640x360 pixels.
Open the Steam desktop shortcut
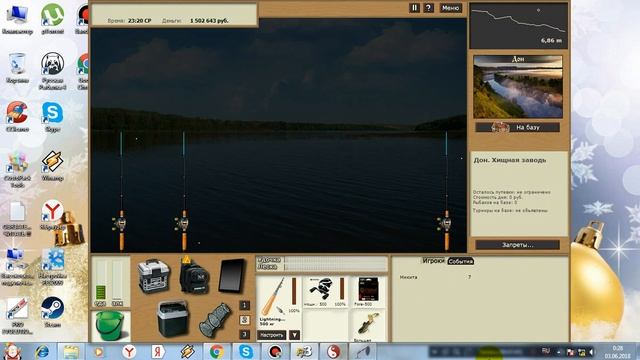coord(52,313)
